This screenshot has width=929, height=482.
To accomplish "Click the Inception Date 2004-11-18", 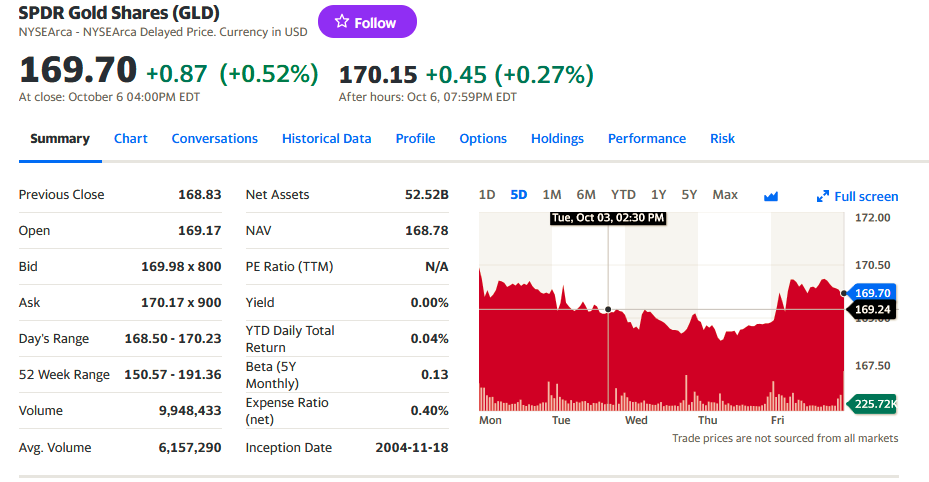I will point(412,448).
